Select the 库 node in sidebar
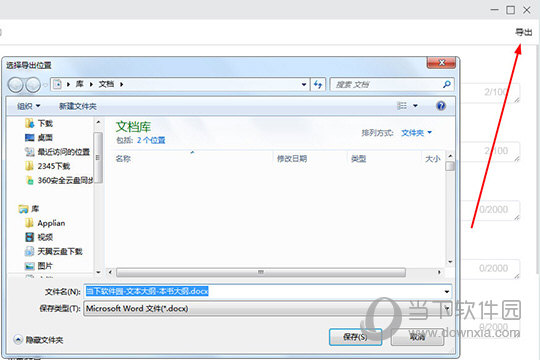Image resolution: width=540 pixels, height=360 pixels. coord(29,209)
